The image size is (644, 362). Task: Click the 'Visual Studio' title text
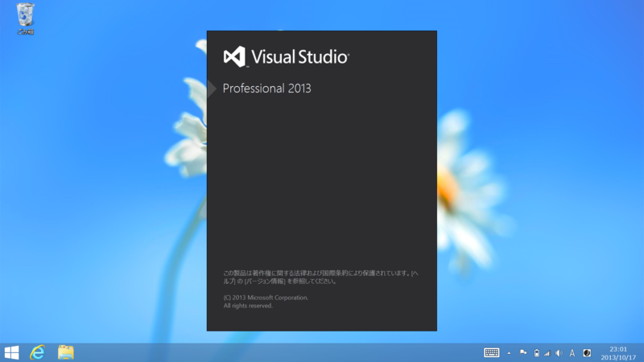pyautogui.click(x=300, y=56)
